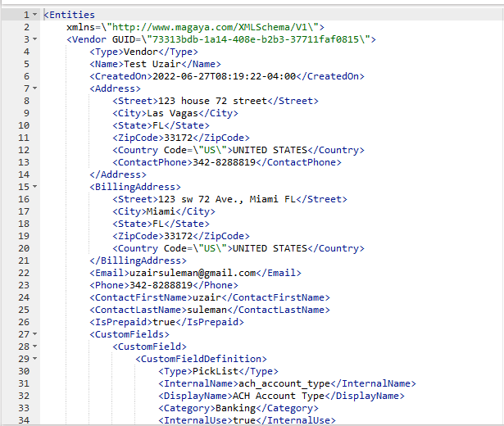Collapse the CustomFields block on line 27
The width and height of the screenshot is (504, 426).
coord(35,334)
